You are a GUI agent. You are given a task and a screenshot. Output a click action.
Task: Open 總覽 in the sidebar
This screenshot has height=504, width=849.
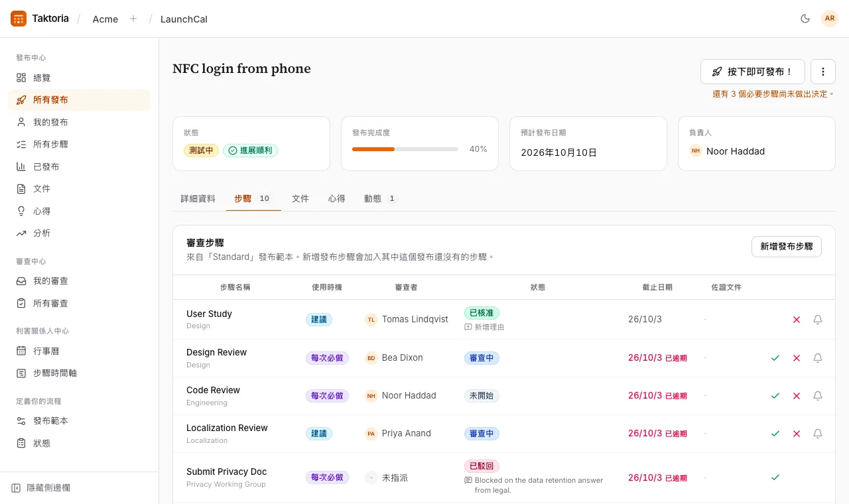pyautogui.click(x=80, y=78)
